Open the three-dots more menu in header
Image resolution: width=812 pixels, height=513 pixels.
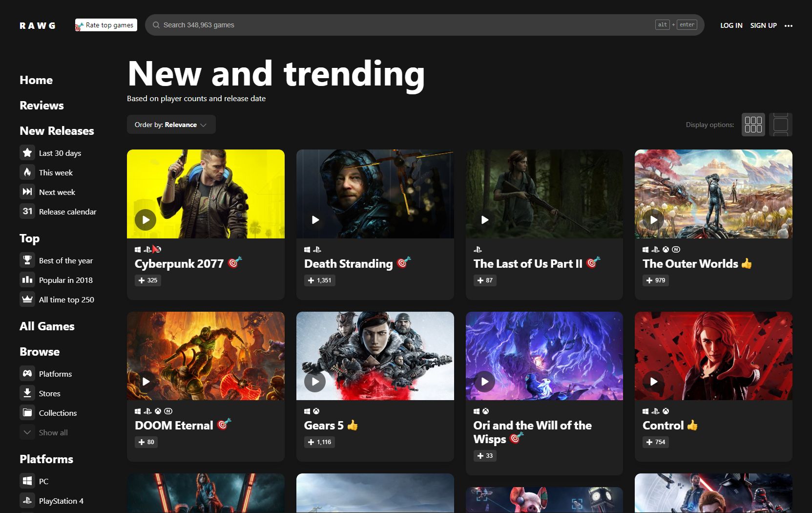789,25
